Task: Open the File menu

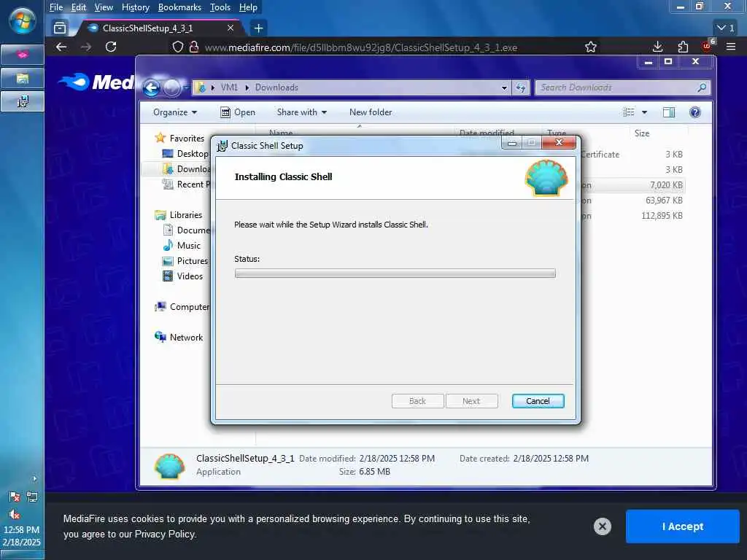Action: click(x=56, y=7)
